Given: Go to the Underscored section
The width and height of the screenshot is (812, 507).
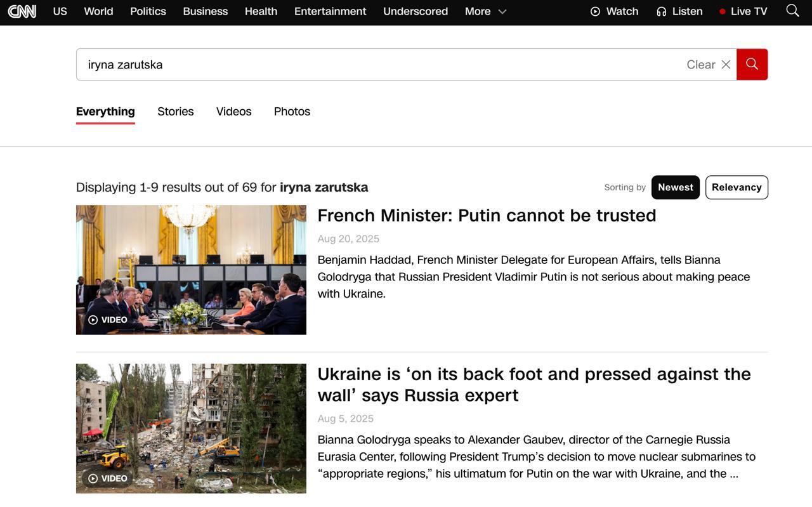Looking at the screenshot, I should pos(415,11).
